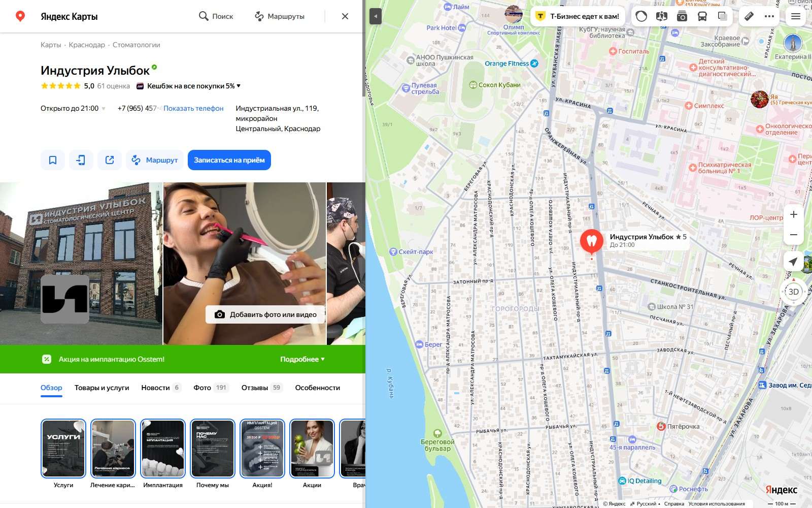The height and width of the screenshot is (508, 812).
Task: Open Стоматологии breadcrumb link
Action: [136, 45]
